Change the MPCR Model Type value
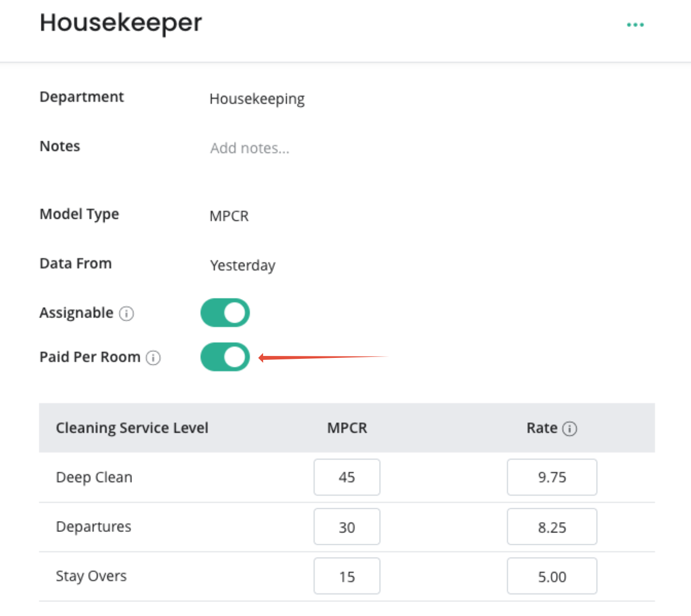691x616 pixels. (x=229, y=216)
